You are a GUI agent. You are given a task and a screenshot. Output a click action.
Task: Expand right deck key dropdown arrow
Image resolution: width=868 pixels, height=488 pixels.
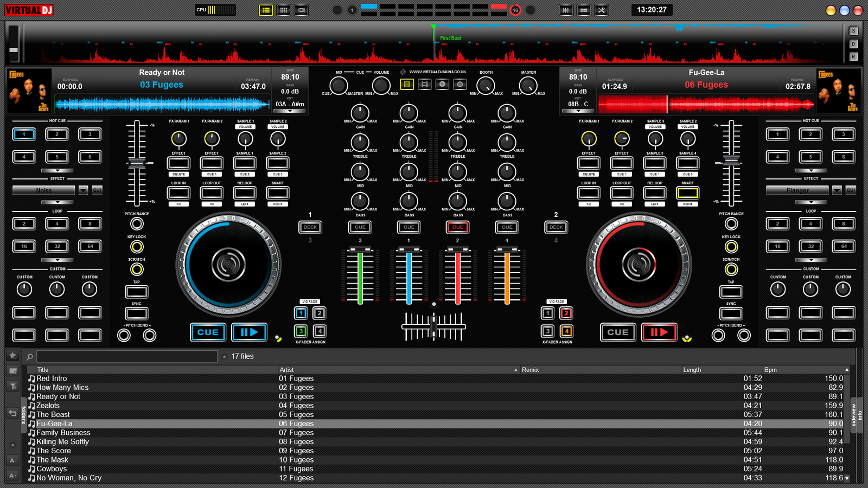coord(578,111)
